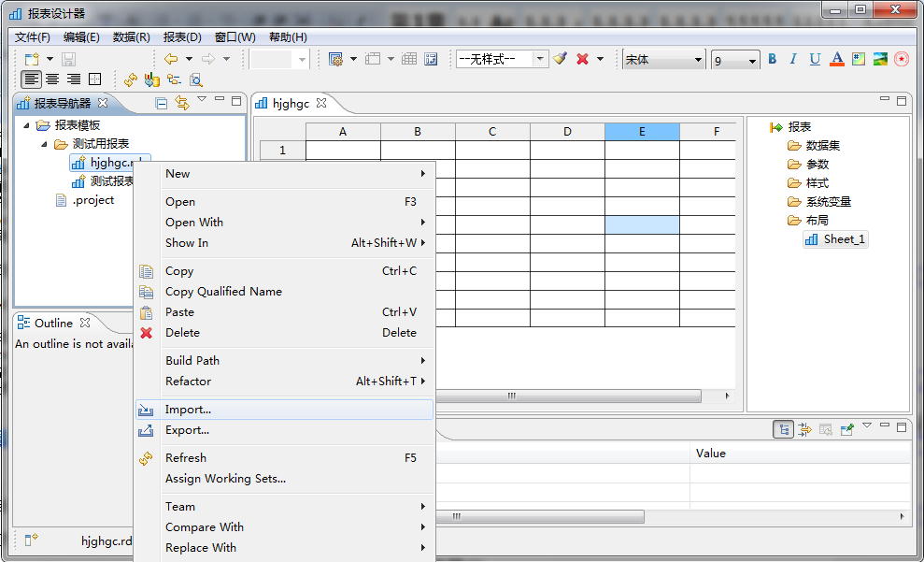Choose Delete in the context menu
This screenshot has height=562, width=924.
click(x=285, y=333)
